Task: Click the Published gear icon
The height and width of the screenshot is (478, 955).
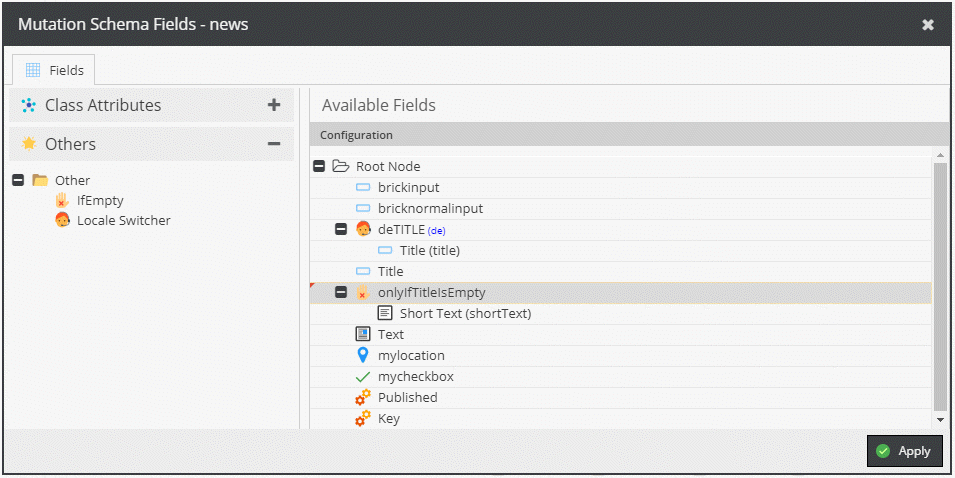Action: 363,397
